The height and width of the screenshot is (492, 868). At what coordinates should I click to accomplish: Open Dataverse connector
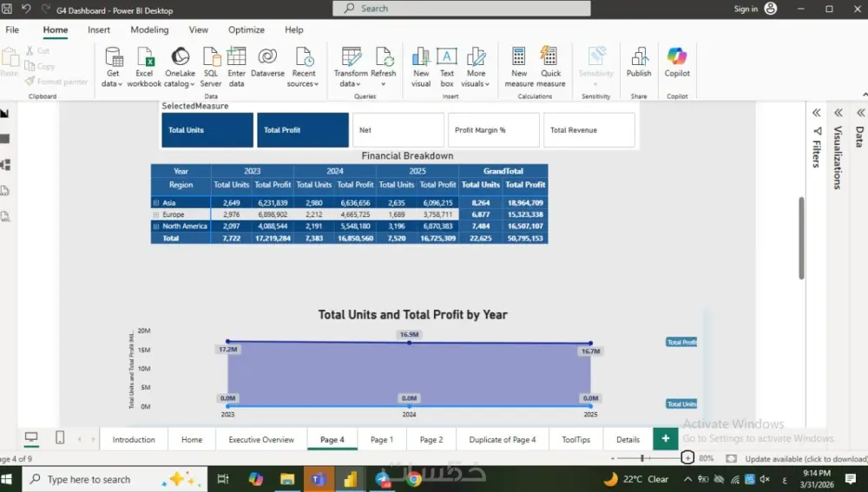[x=267, y=62]
